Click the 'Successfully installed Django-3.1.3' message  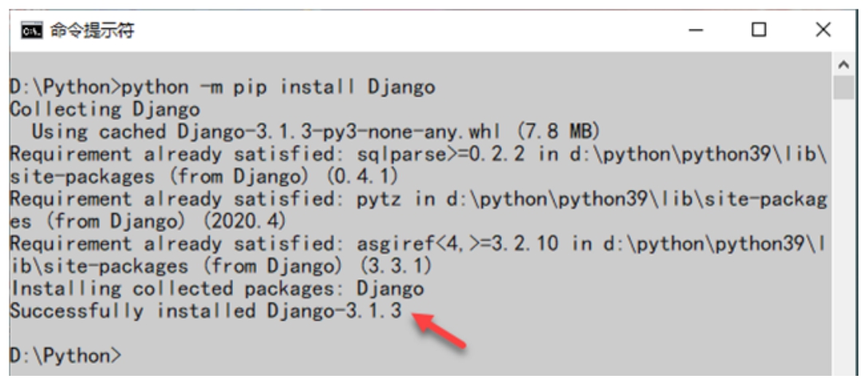tap(205, 310)
